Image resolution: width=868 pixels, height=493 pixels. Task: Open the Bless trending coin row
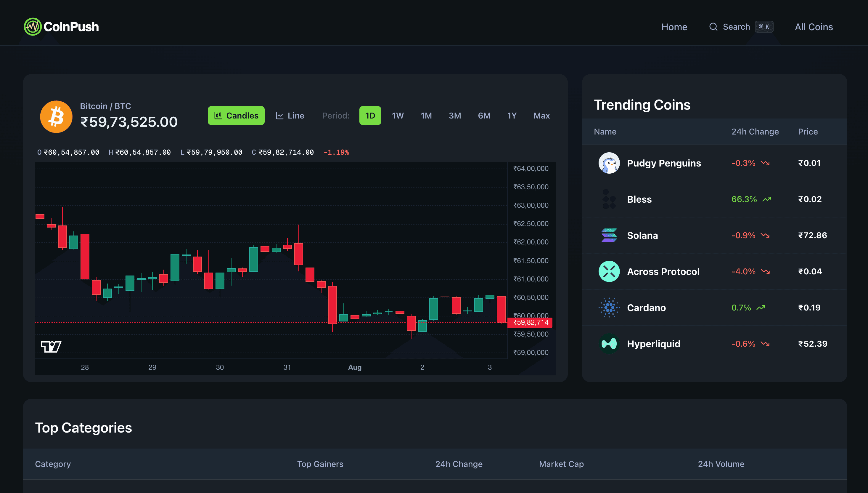714,199
